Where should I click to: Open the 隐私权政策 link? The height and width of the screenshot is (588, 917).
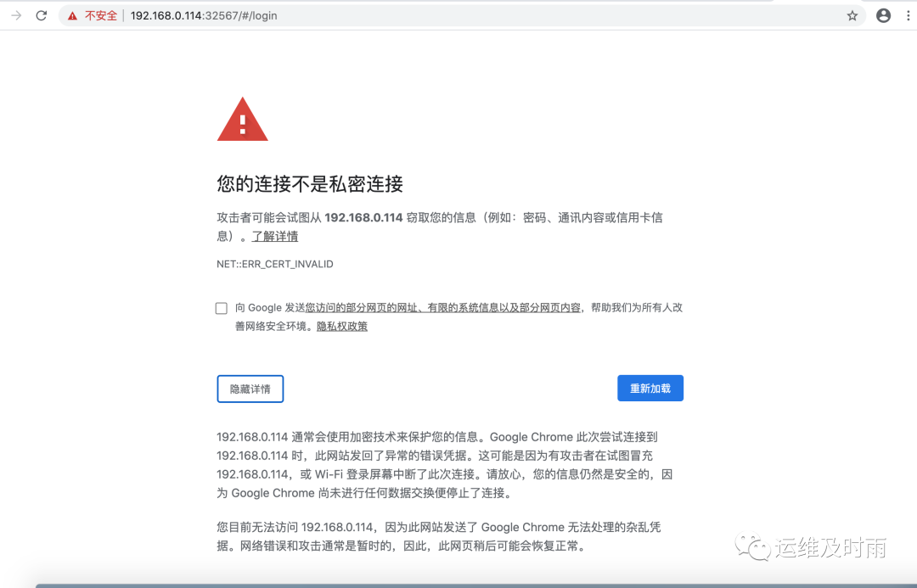click(341, 326)
